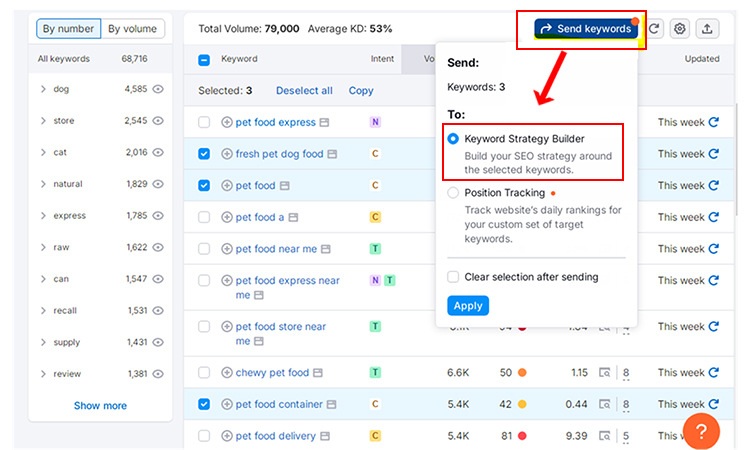750x450 pixels.
Task: Expand the can keyword group
Action: (x=43, y=279)
